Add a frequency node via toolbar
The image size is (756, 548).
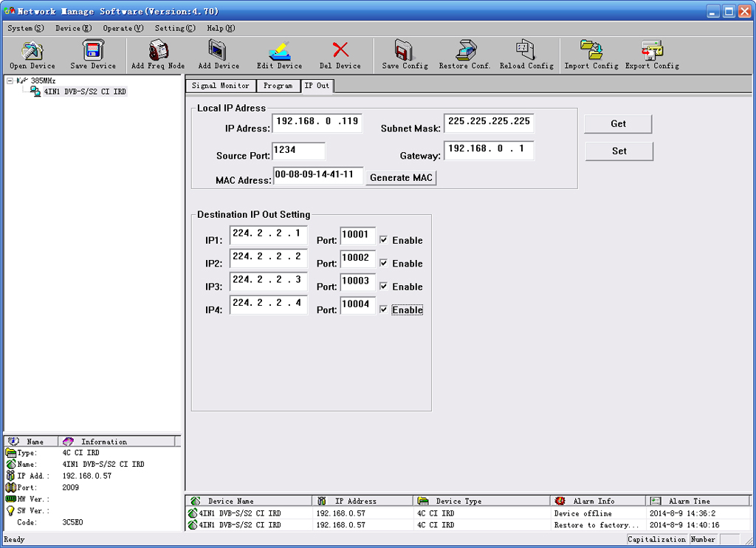(x=158, y=50)
